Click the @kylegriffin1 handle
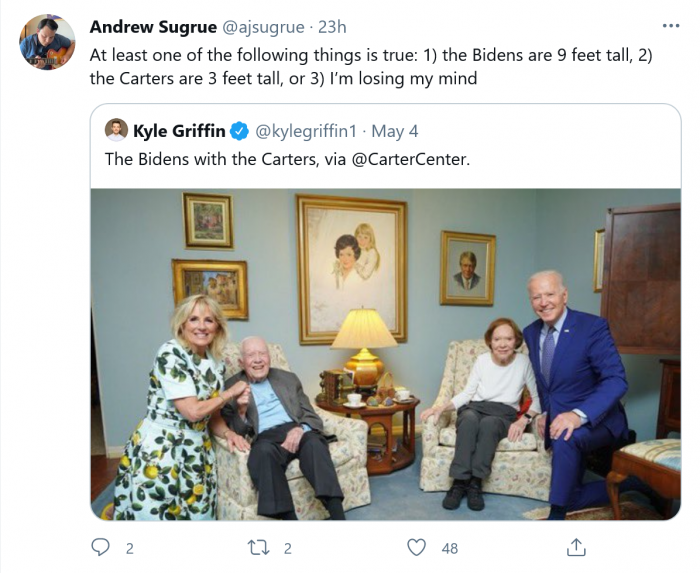Image resolution: width=700 pixels, height=573 pixels. click(307, 130)
